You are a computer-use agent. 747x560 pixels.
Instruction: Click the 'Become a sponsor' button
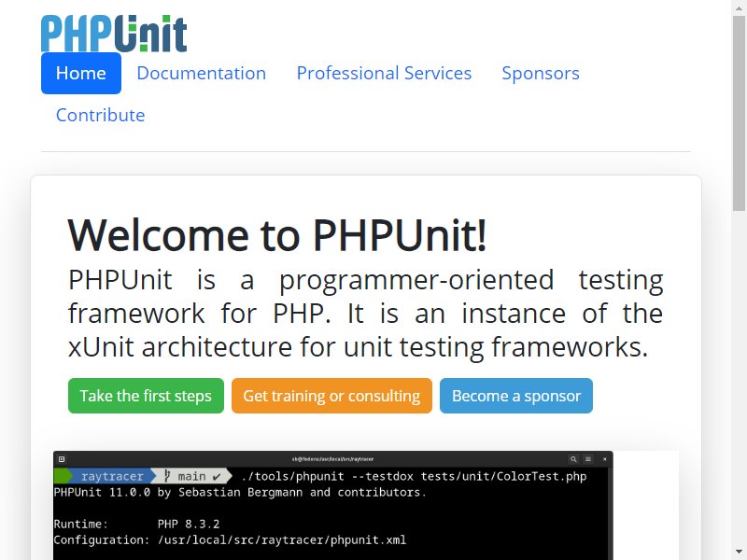pos(516,396)
